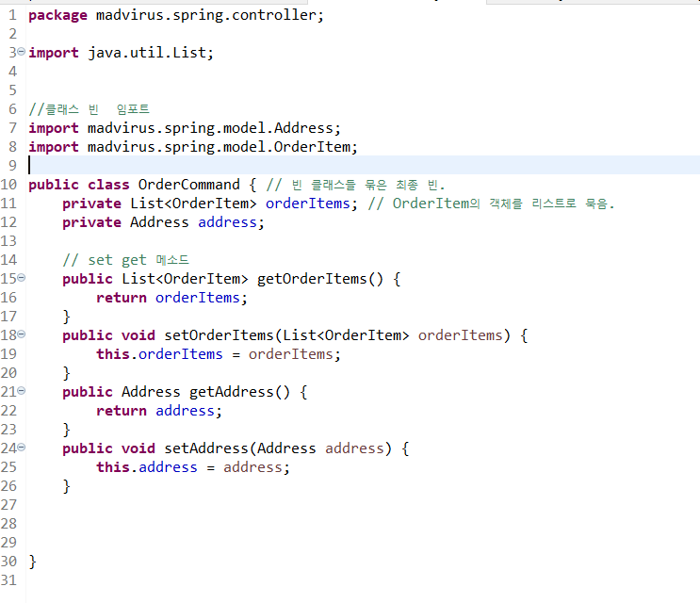
Task: Collapse the setAddress method at line 24
Action: coord(21,447)
